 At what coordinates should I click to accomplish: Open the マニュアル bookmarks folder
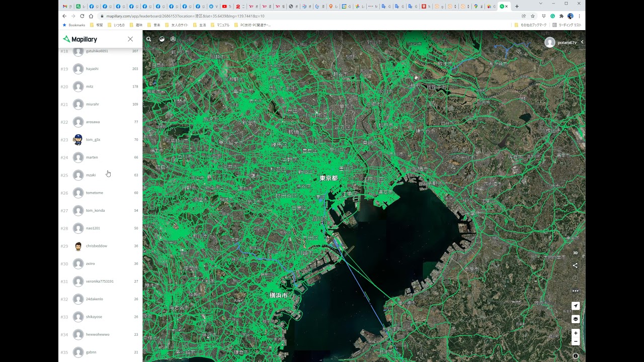220,25
